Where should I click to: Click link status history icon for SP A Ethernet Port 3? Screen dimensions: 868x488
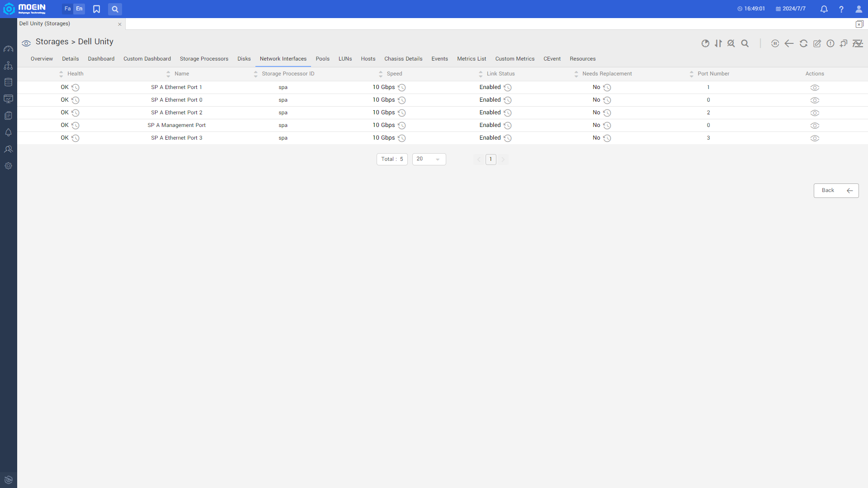coord(508,138)
